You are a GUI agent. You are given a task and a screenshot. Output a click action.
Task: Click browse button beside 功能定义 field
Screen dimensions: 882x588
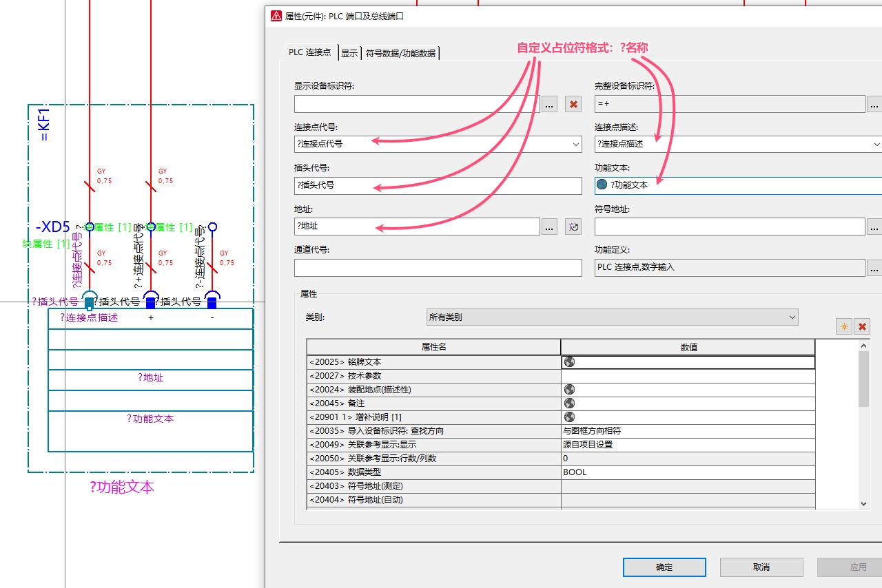pos(874,268)
